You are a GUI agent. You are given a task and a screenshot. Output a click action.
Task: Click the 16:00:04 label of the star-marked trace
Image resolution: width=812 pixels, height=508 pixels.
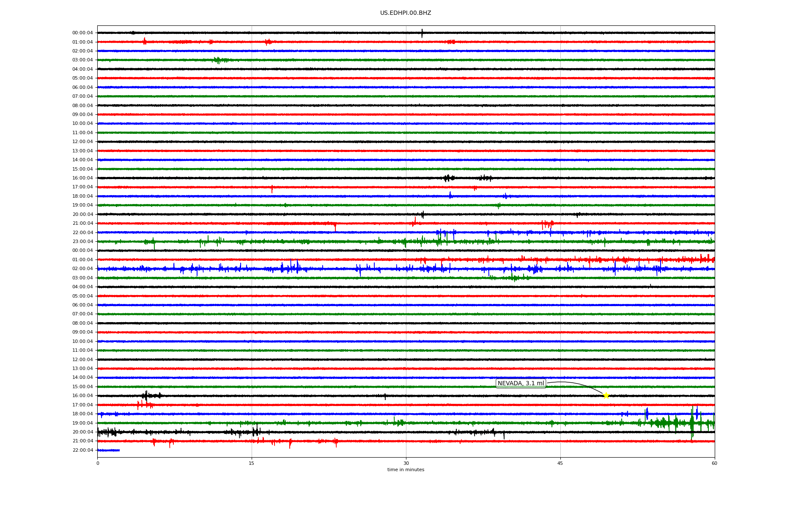click(82, 395)
